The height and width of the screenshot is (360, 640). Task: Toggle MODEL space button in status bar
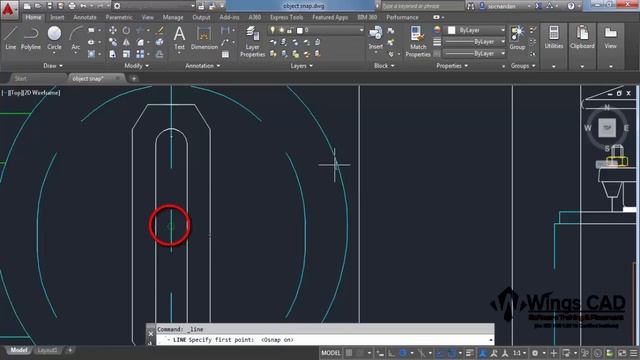pyautogui.click(x=331, y=353)
